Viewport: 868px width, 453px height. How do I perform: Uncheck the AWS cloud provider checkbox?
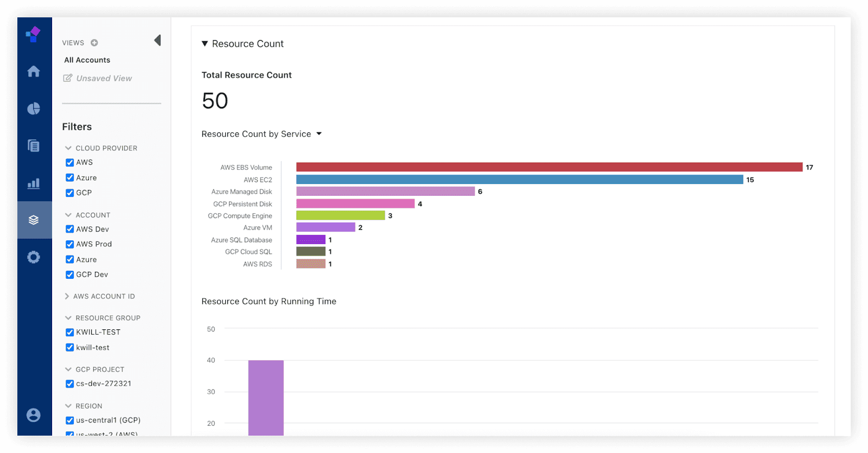point(69,162)
